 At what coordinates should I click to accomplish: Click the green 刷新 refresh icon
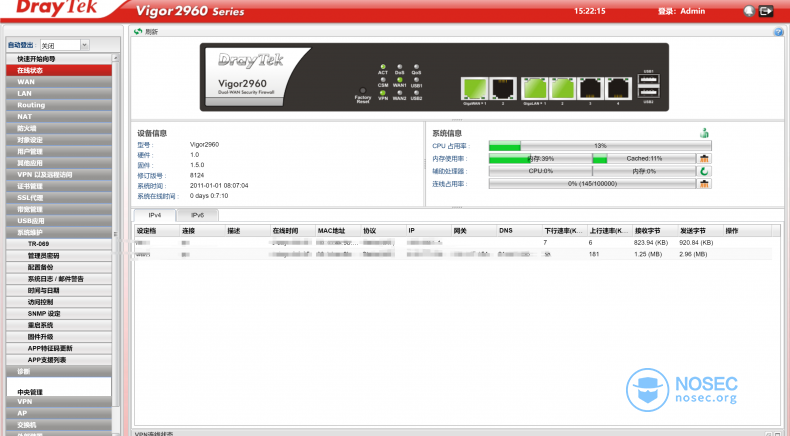(138, 31)
